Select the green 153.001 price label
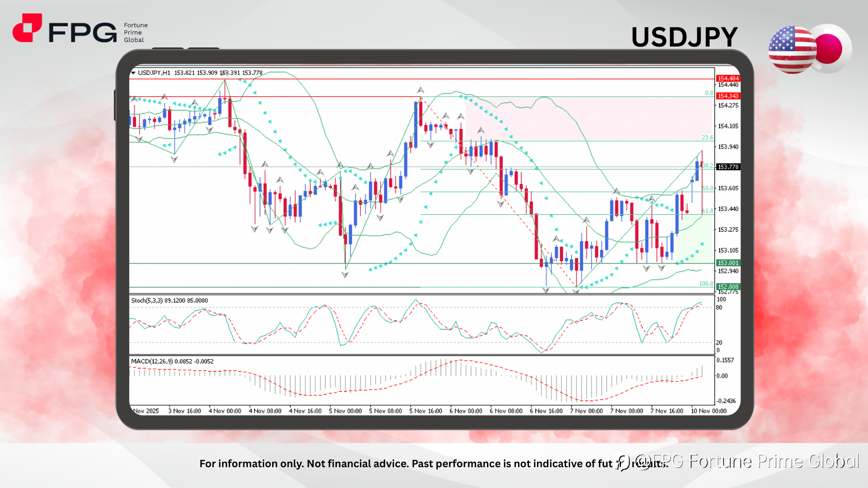Viewport: 868px width, 488px height. (728, 263)
